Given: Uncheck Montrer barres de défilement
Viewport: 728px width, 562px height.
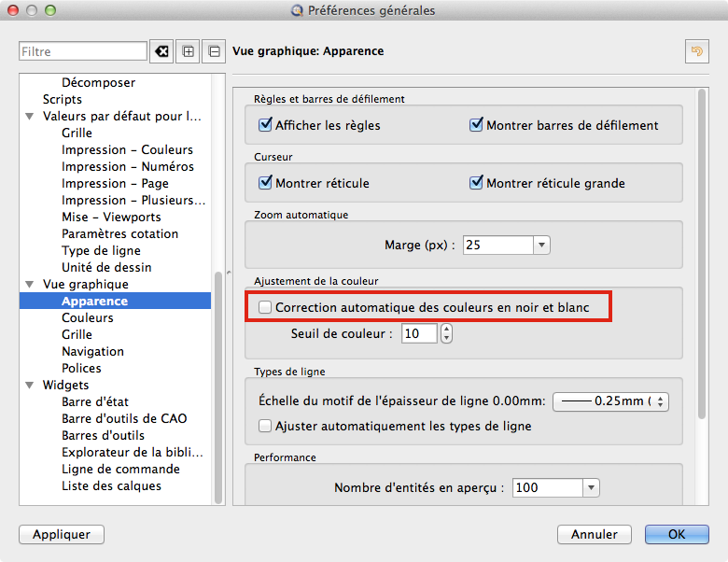Looking at the screenshot, I should [x=477, y=125].
